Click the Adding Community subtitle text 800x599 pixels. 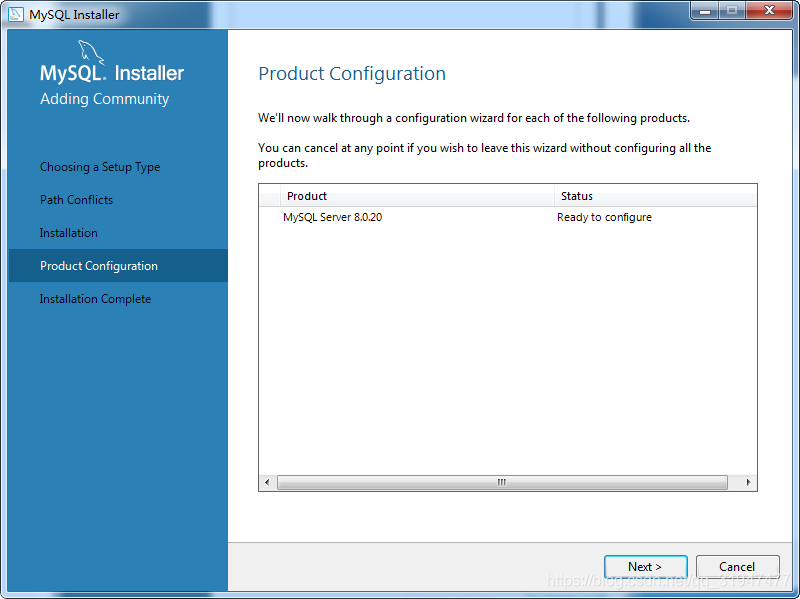click(x=105, y=98)
